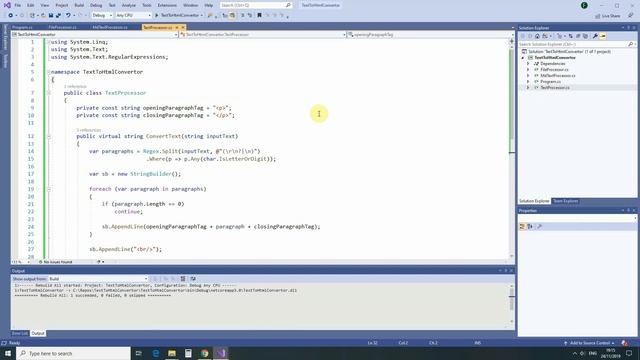The height and width of the screenshot is (360, 640).
Task: Close the TextProcessor.cs editor tab
Action: click(x=183, y=27)
